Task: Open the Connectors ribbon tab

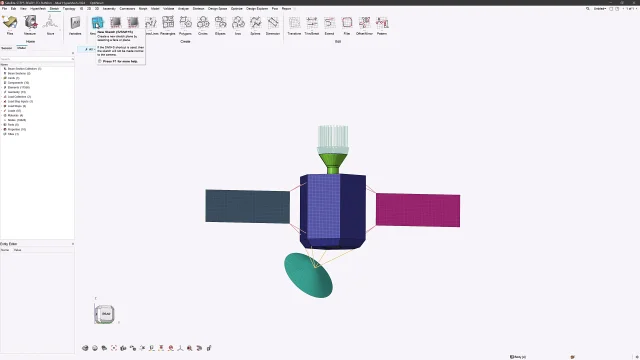Action: (127, 9)
